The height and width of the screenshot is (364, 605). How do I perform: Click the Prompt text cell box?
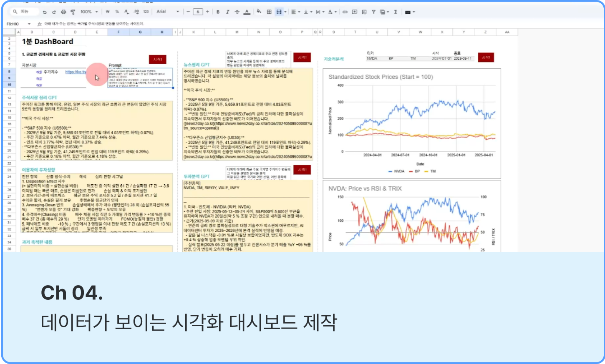pyautogui.click(x=140, y=78)
